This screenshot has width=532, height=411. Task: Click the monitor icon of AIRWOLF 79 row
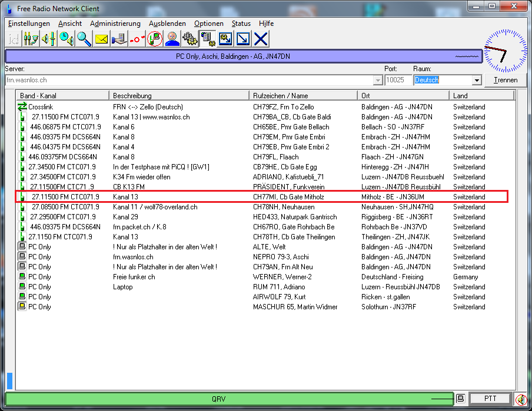pyautogui.click(x=22, y=297)
